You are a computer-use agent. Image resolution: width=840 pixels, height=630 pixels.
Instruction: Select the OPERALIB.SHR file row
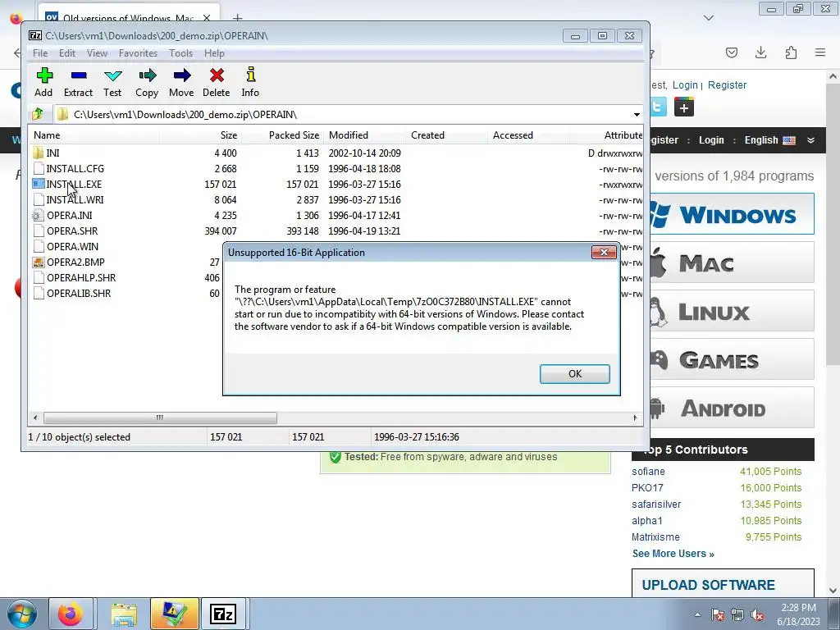tap(126, 293)
